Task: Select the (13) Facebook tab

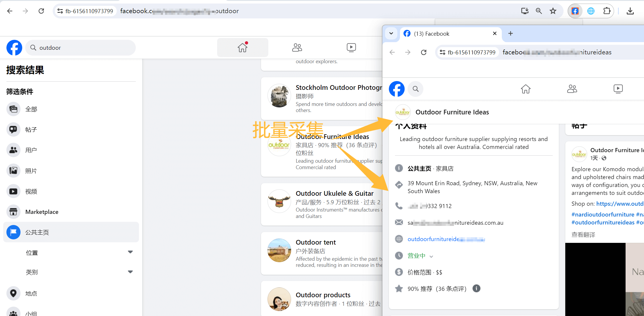Action: click(451, 34)
